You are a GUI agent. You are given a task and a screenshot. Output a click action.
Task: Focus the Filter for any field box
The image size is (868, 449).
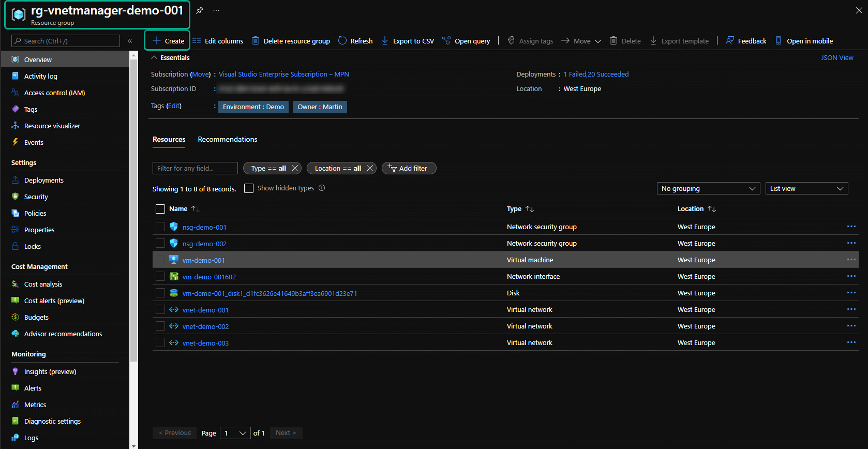195,168
